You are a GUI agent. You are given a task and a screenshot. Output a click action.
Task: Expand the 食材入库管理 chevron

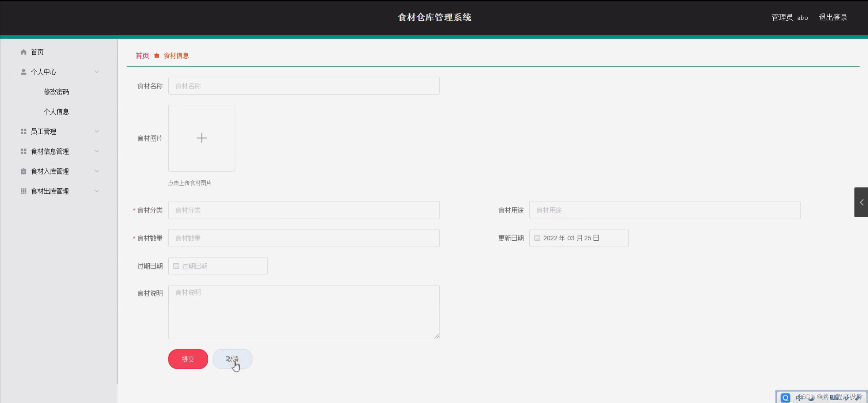(x=97, y=171)
